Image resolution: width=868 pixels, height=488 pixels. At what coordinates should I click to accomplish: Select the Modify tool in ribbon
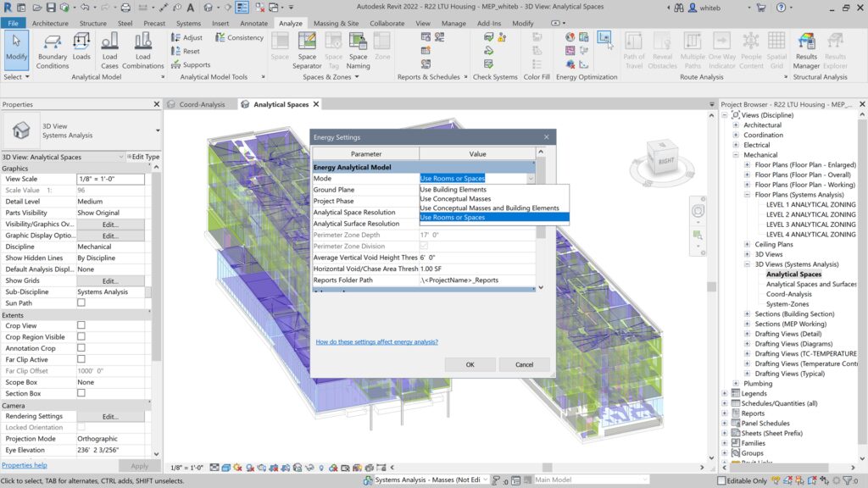coord(16,50)
